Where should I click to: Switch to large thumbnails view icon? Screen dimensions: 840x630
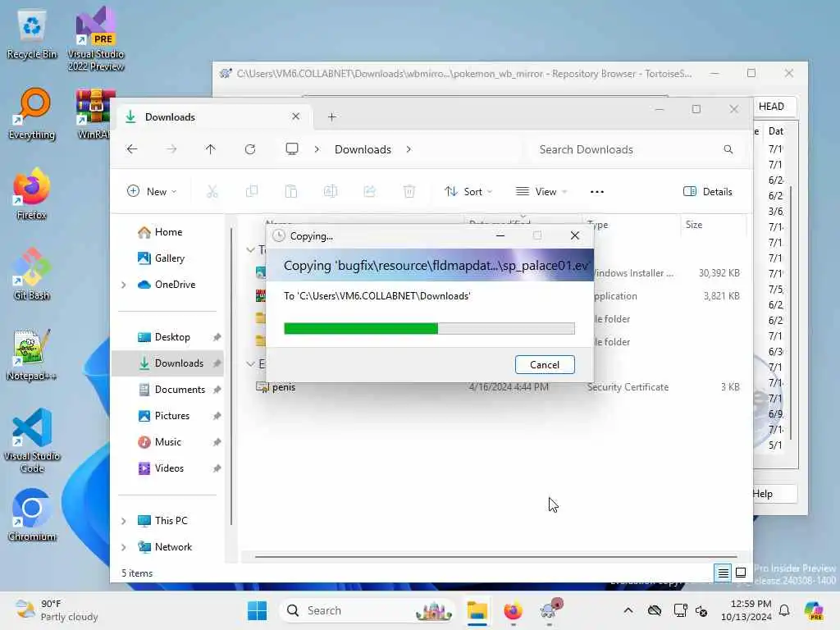click(741, 573)
